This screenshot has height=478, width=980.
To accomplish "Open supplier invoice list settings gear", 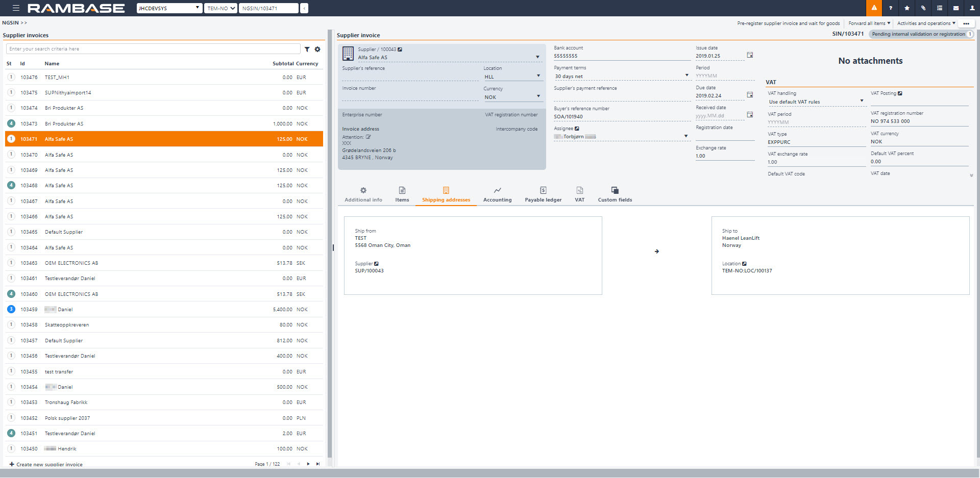I will tap(317, 49).
